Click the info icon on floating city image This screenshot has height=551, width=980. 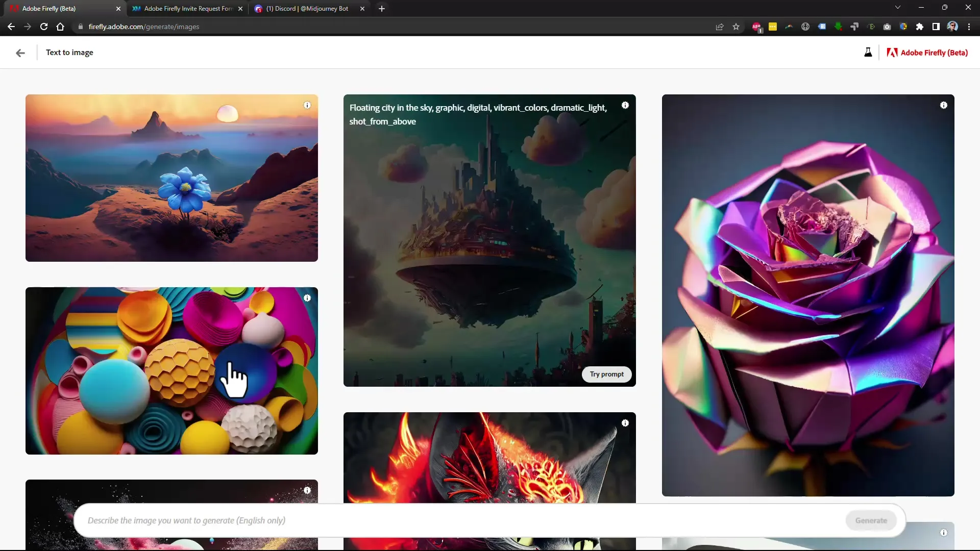pos(625,105)
